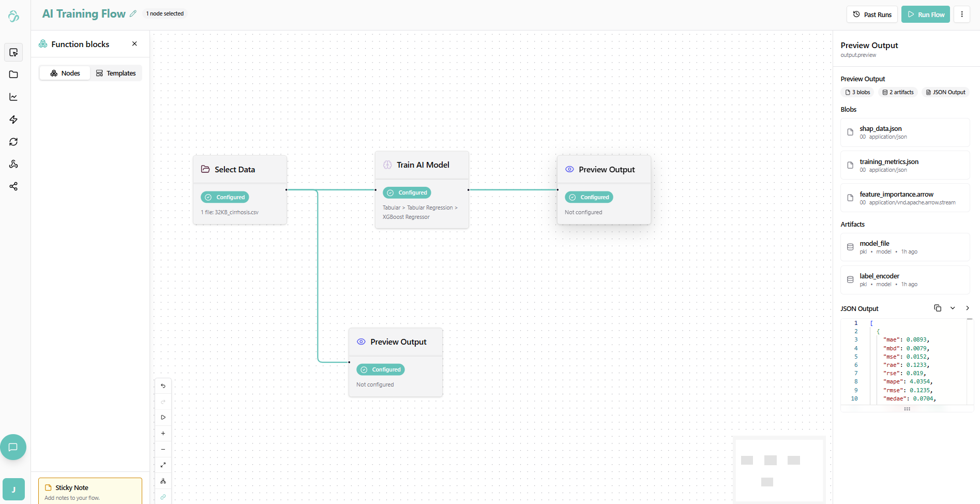Viewport: 980px width, 504px height.
Task: Switch to the Templates tab
Action: (116, 73)
